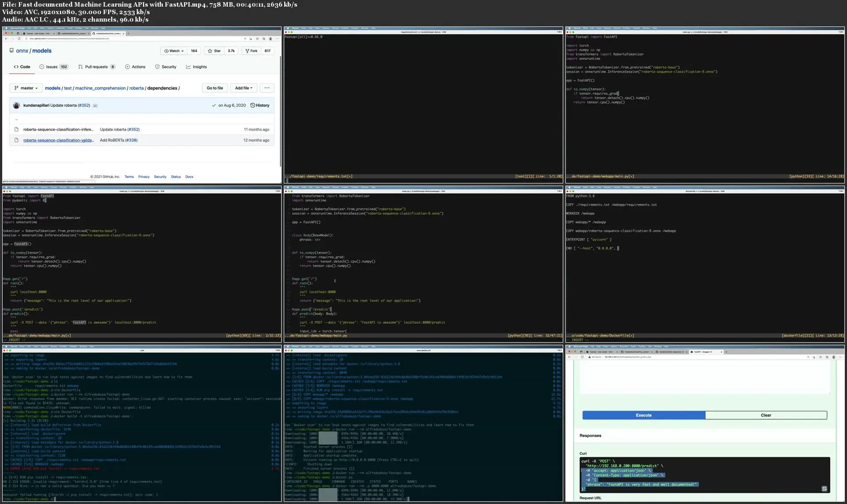Open roberta-sequence-classification-infere… file
847x504 pixels.
click(58, 130)
